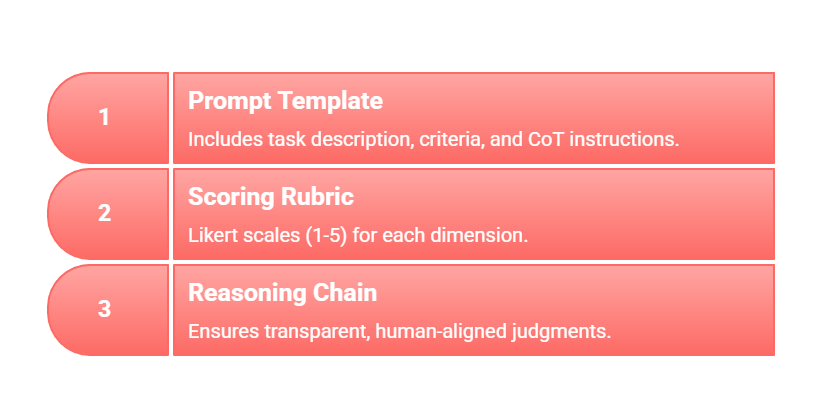Viewport: 822px width, 403px height.
Task: Open the Scoring Rubric heading
Action: coord(270,197)
